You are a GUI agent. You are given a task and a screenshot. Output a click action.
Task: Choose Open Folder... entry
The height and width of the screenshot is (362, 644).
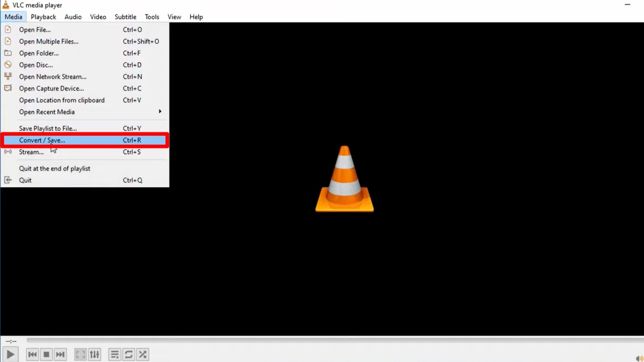click(85, 53)
